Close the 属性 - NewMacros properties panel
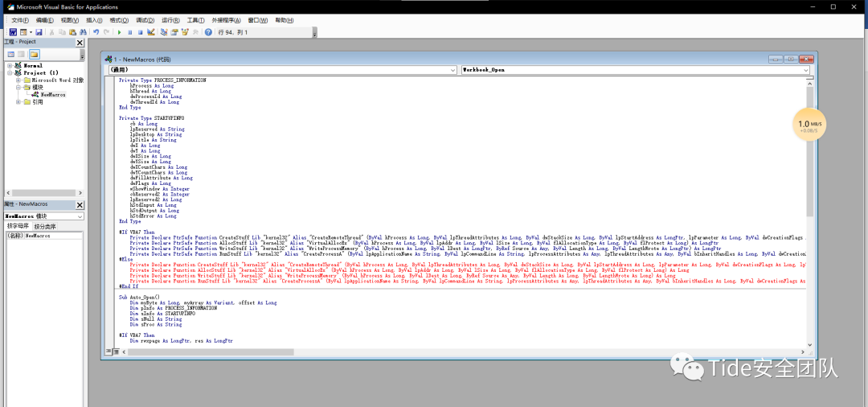The image size is (868, 407). (x=80, y=204)
